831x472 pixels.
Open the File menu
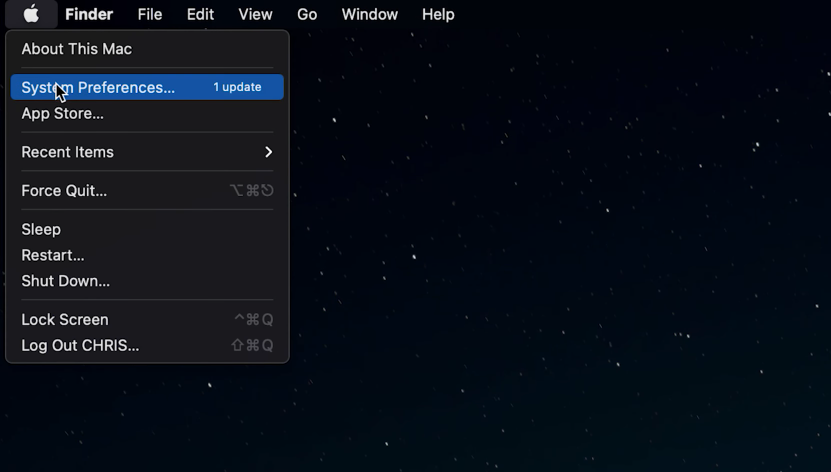150,14
